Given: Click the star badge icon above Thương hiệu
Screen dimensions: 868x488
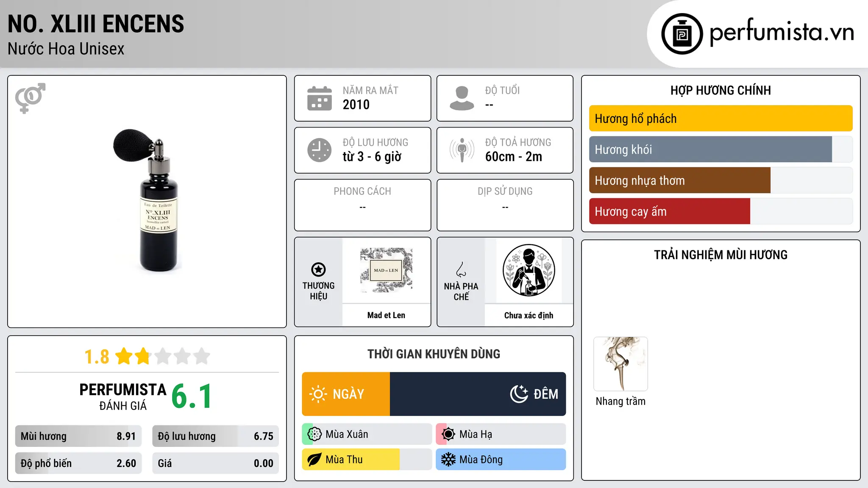Looking at the screenshot, I should click(x=318, y=269).
